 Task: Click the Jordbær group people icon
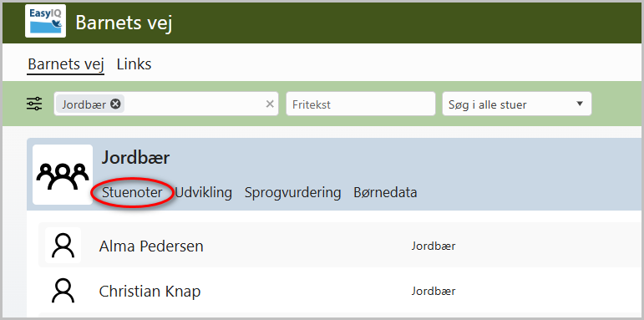click(63, 175)
